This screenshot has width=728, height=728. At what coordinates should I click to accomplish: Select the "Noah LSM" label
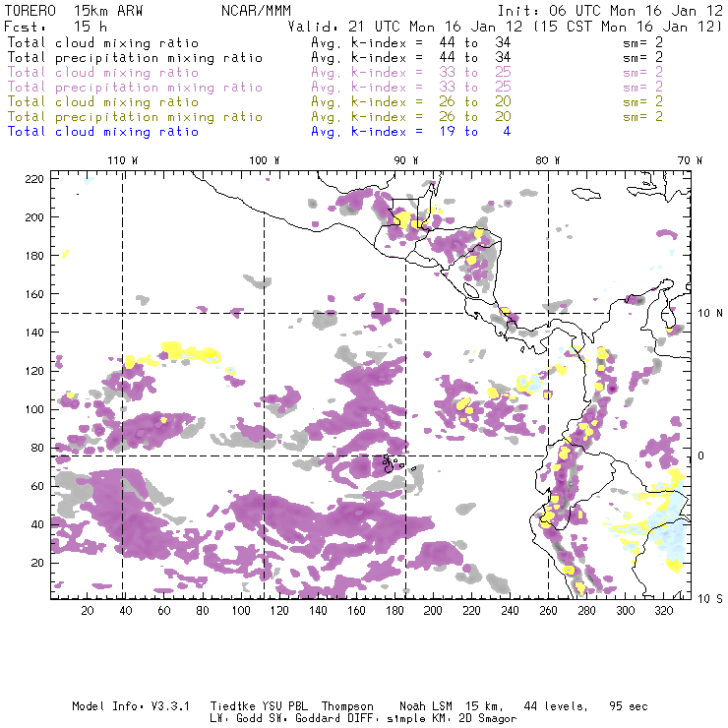click(426, 706)
